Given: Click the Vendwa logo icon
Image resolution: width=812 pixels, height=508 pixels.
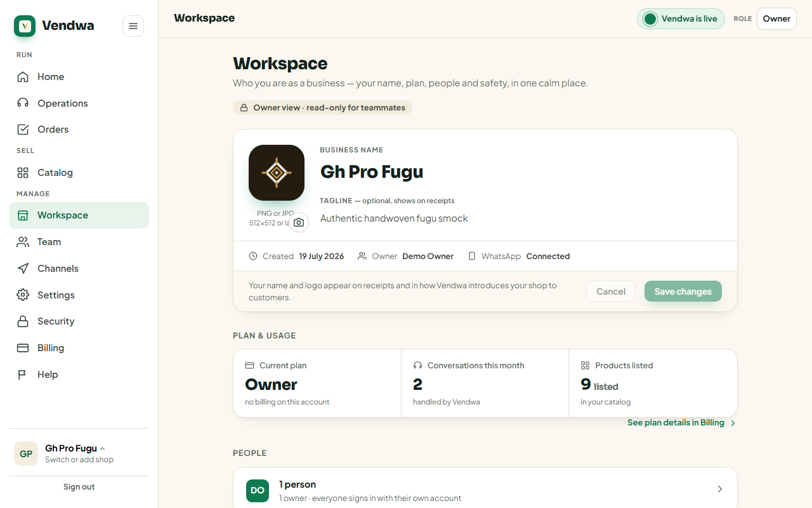Looking at the screenshot, I should tap(25, 26).
